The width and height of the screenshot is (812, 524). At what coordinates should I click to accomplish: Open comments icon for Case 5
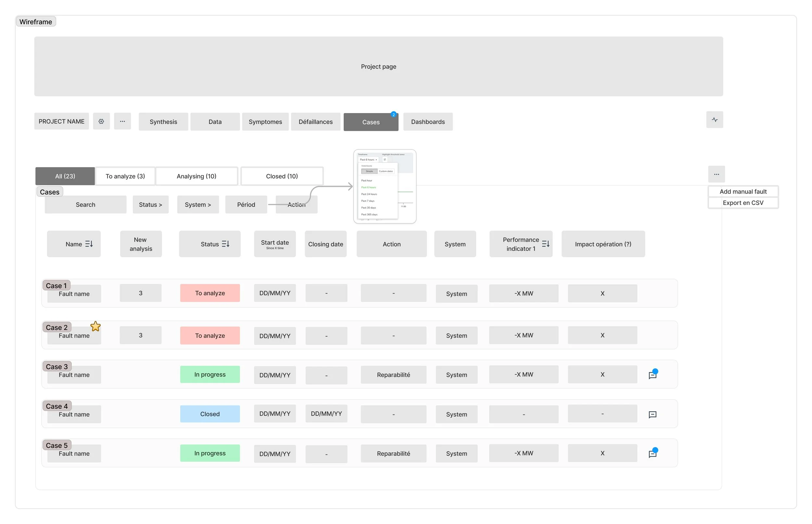click(x=653, y=454)
